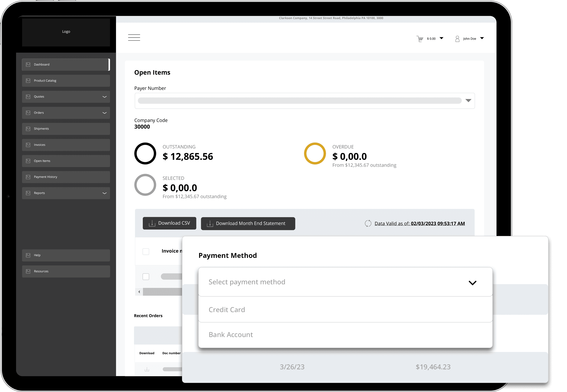Click the Help sidebar icon
Image resolution: width=567 pixels, height=392 pixels.
tap(28, 255)
